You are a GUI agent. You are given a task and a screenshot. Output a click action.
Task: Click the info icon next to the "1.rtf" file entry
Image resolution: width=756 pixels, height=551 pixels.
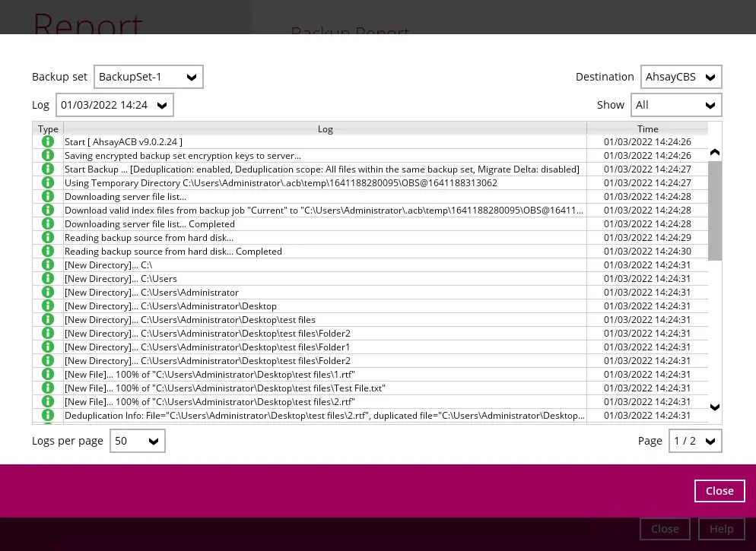click(48, 374)
